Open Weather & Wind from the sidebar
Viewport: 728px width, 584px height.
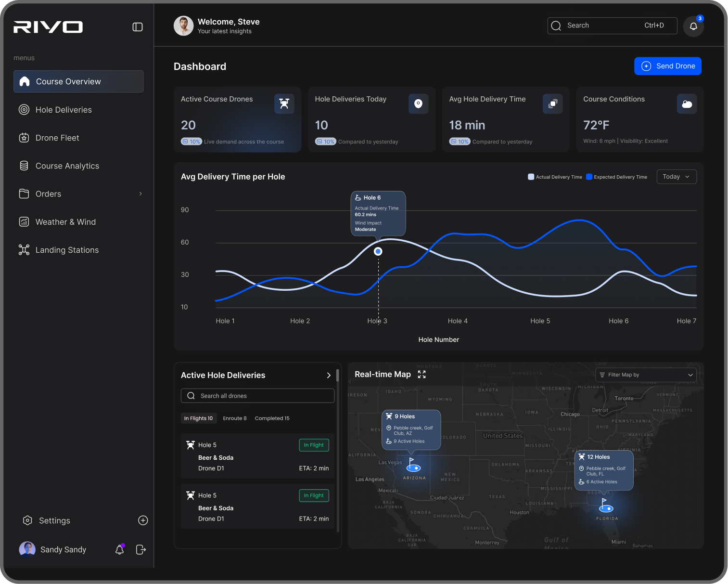(x=65, y=222)
